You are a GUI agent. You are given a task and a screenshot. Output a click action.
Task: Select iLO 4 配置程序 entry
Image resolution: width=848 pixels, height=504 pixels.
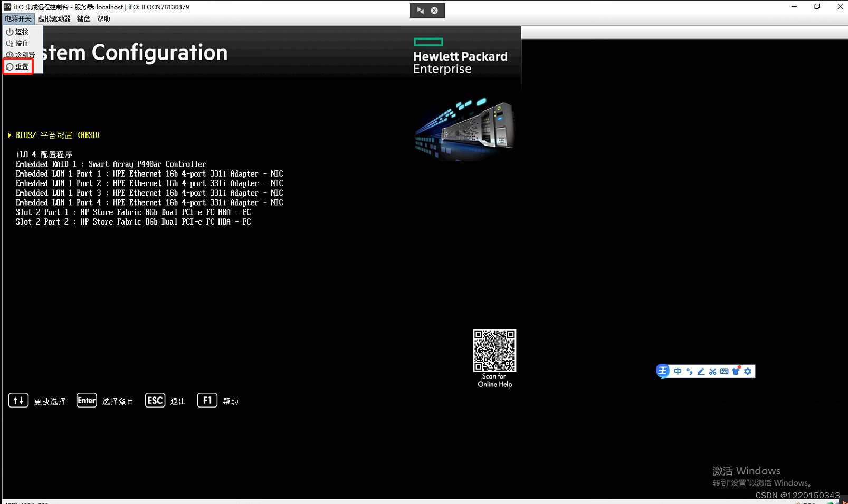pos(44,154)
